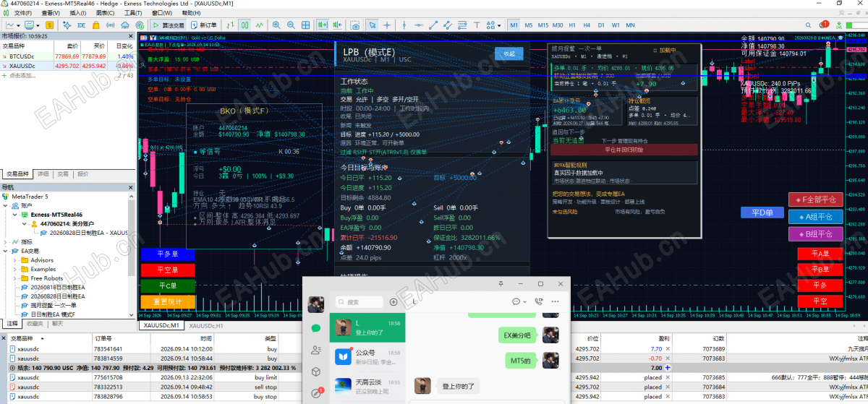Open the signals broadcast icon

coord(111,25)
